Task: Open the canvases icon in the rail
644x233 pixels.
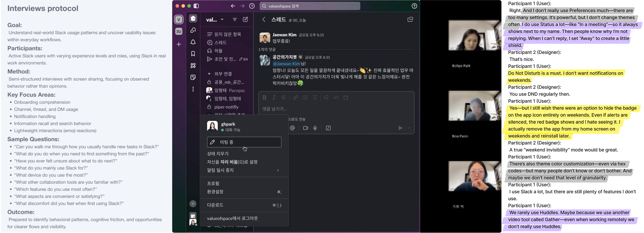Action: (x=193, y=77)
